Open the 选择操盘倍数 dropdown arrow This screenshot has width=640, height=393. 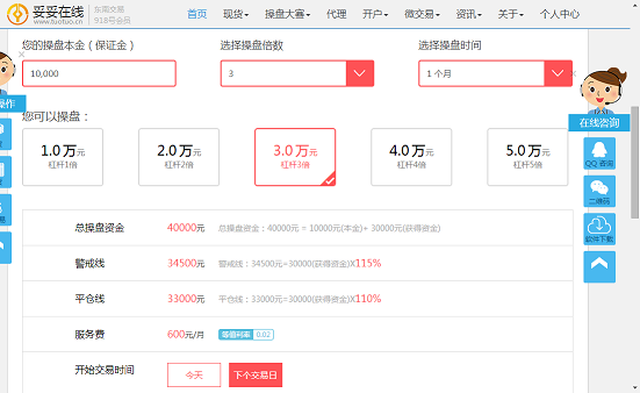(360, 73)
